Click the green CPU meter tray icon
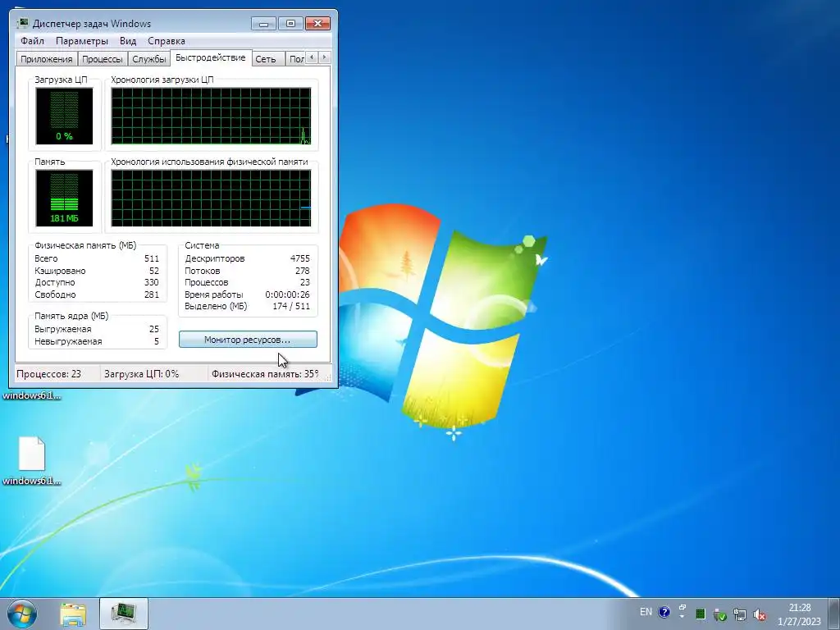 [x=701, y=614]
